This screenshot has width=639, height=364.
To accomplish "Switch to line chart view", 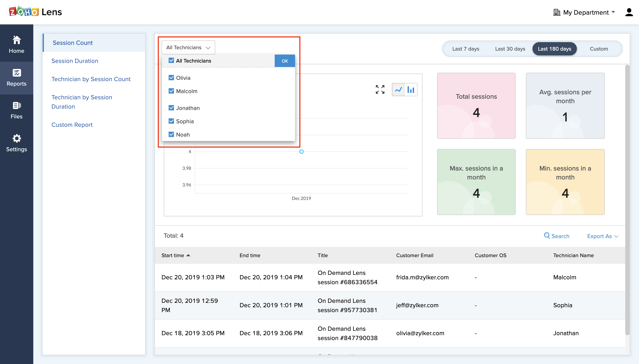I will pyautogui.click(x=398, y=90).
